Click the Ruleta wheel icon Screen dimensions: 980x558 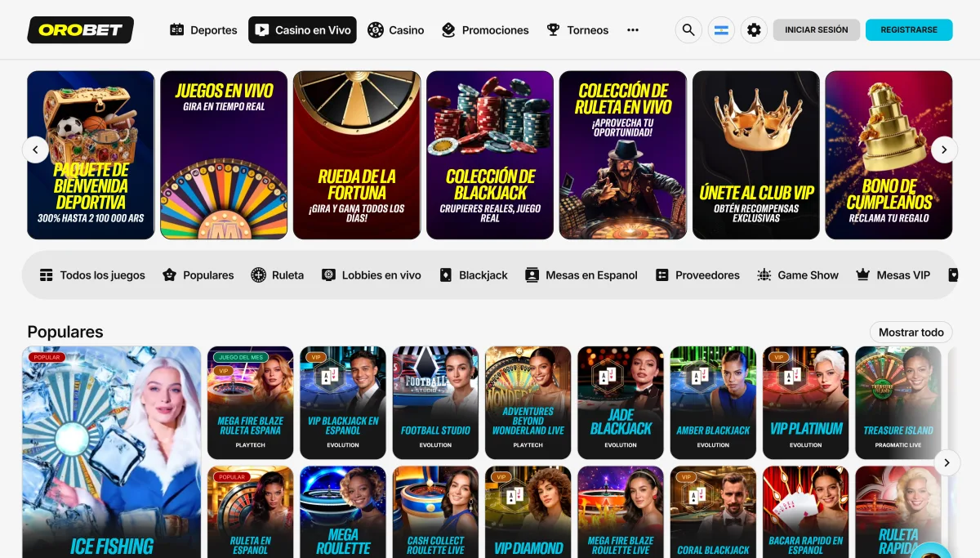click(x=258, y=275)
